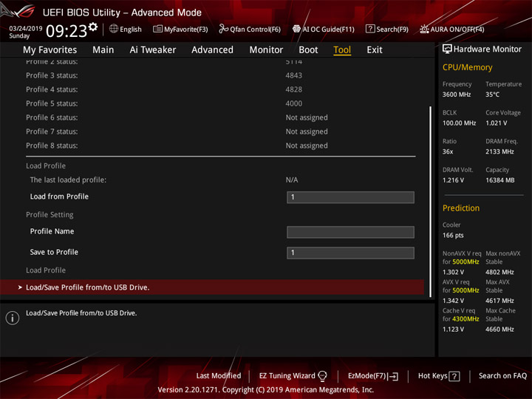Viewport: 532px width, 399px height.
Task: Click the 4660 MHz max cache value
Action: coord(499,329)
